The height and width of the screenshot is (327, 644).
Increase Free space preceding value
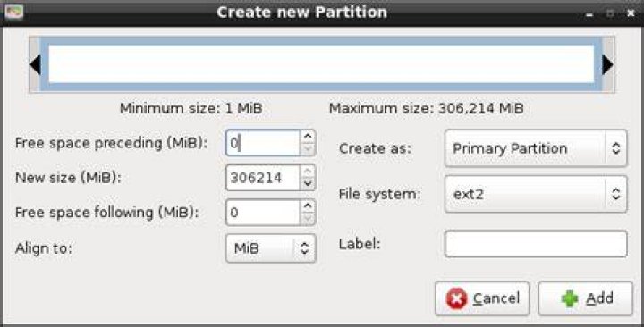click(x=308, y=137)
